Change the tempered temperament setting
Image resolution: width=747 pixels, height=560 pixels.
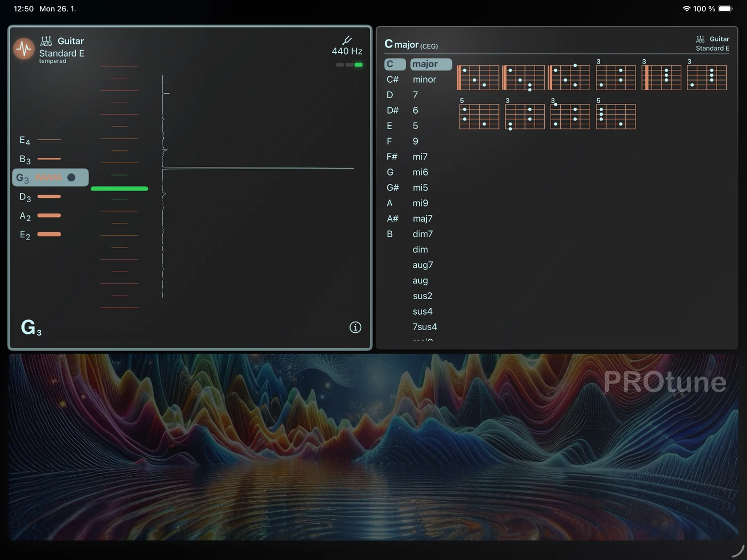pyautogui.click(x=53, y=61)
